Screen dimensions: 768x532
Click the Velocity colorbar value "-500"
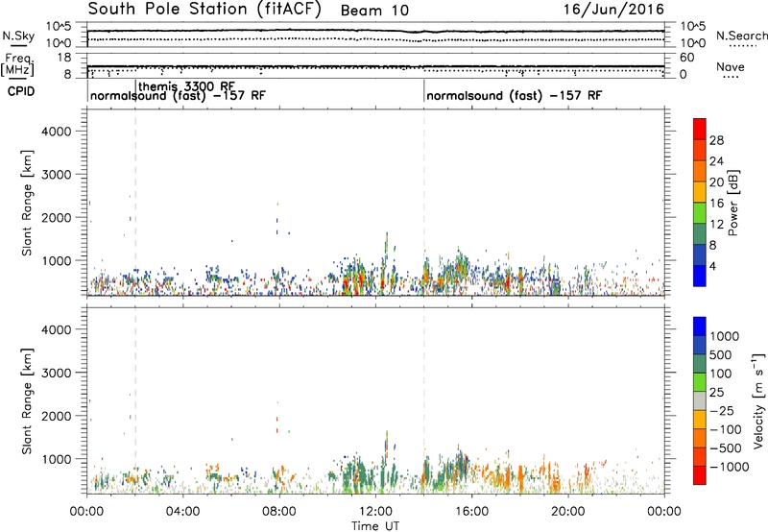[x=726, y=447]
